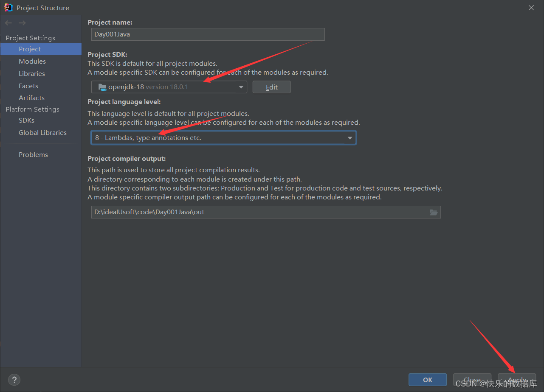Focus the compiler output path field
Image resolution: width=544 pixels, height=392 pixels.
(x=266, y=212)
